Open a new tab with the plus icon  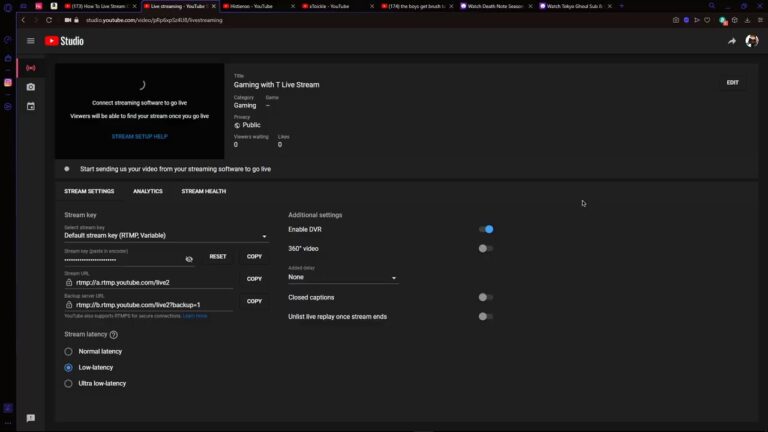coord(622,6)
